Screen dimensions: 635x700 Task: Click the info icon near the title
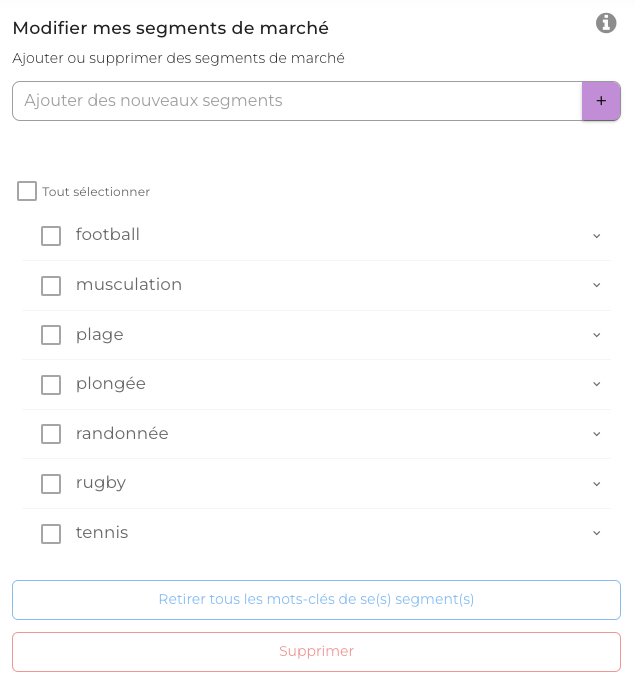(606, 23)
